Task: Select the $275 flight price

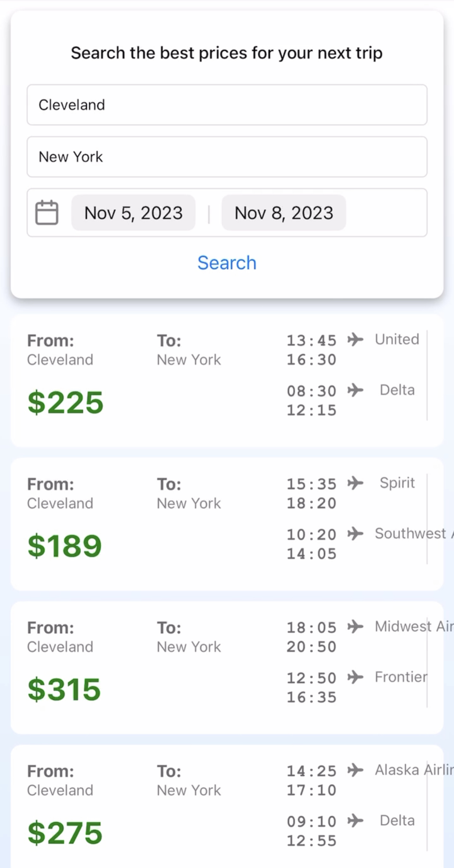Action: click(65, 833)
